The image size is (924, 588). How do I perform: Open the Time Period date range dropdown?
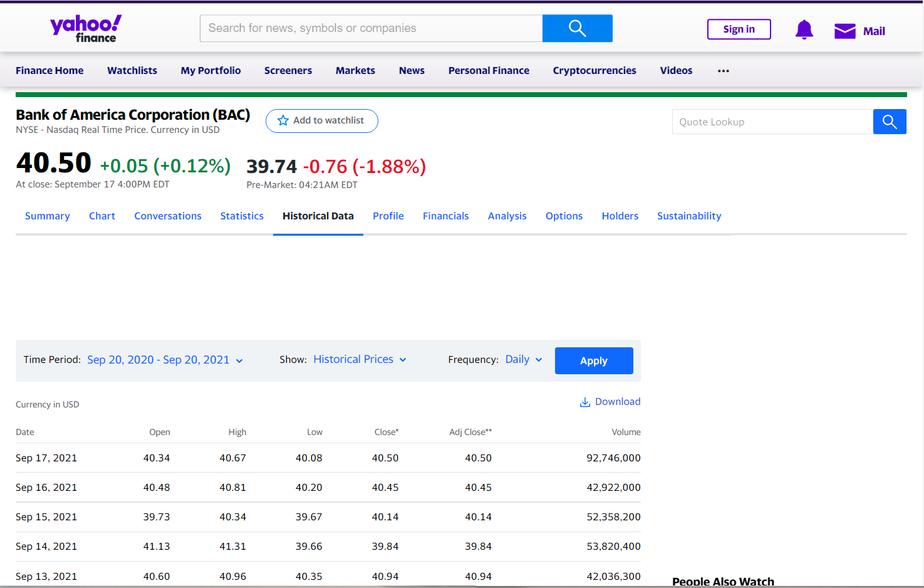[165, 360]
